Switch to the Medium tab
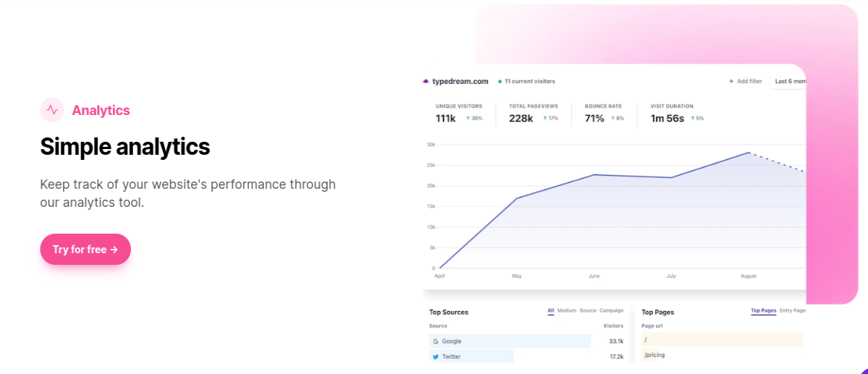Image resolution: width=868 pixels, height=374 pixels. coord(567,311)
